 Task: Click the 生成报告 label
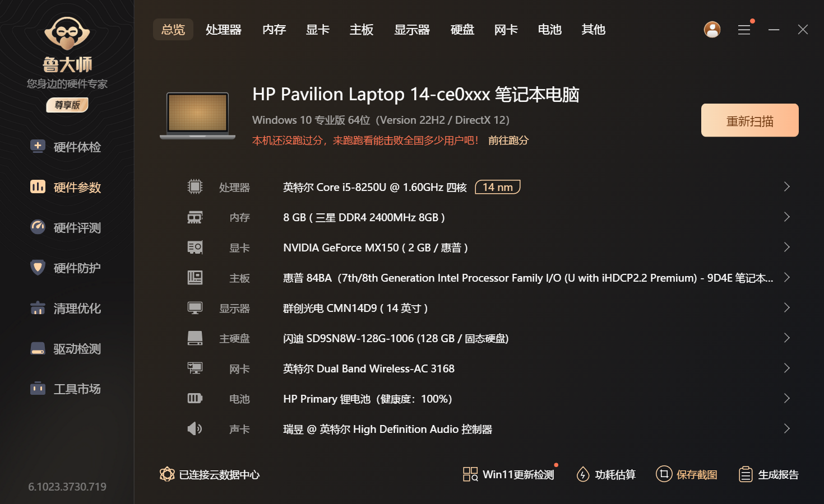click(x=779, y=475)
